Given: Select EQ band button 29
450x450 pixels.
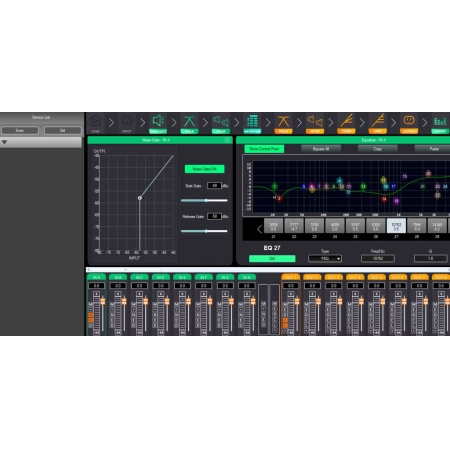Looking at the screenshot, I should (x=437, y=226).
